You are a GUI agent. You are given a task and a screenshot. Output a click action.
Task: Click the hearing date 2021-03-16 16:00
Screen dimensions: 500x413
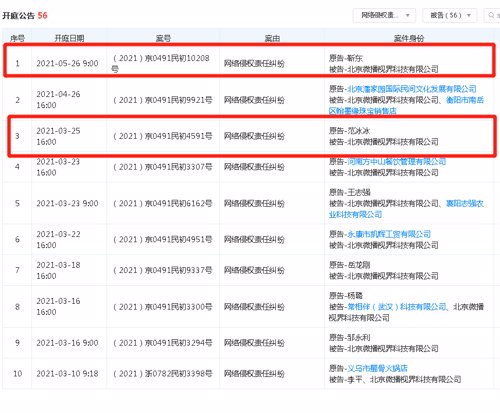coord(58,306)
